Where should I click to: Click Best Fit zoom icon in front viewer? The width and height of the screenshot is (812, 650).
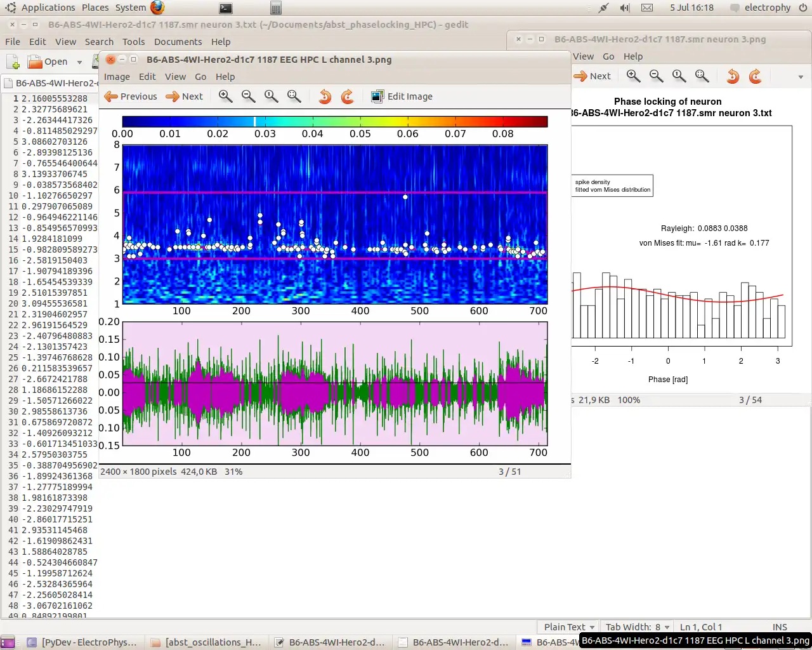pyautogui.click(x=294, y=96)
